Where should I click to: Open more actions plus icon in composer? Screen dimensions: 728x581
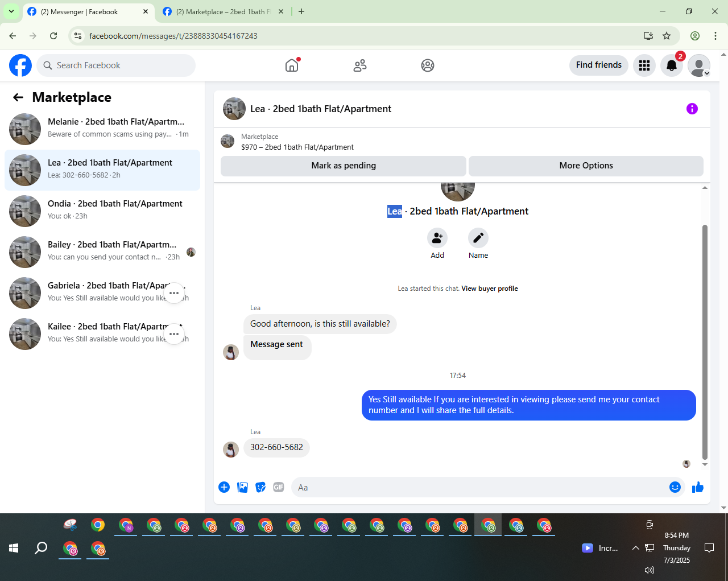click(224, 487)
